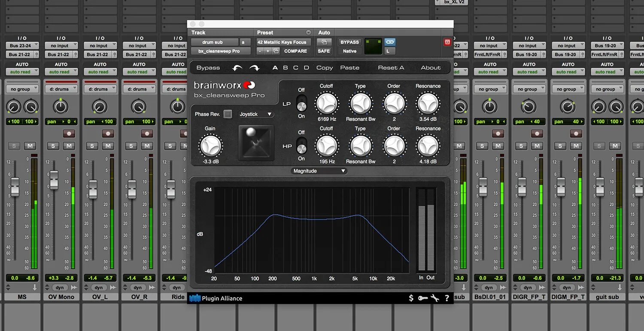Click Bypass in the brainworx toolbar
Screen dimensions: 644x331
click(x=208, y=68)
